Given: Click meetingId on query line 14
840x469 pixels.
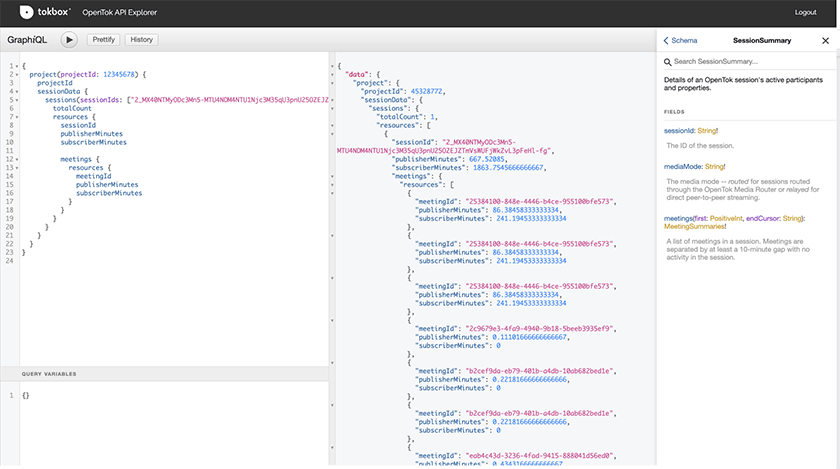Looking at the screenshot, I should (93, 176).
